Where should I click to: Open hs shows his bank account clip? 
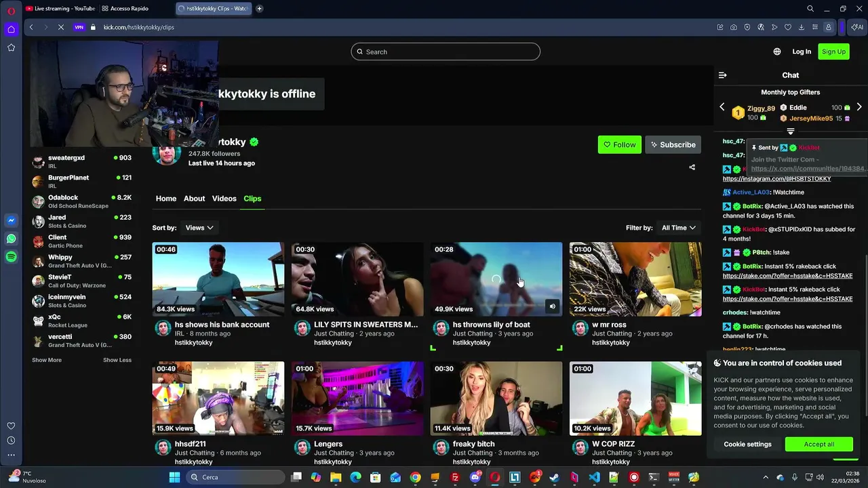(218, 279)
